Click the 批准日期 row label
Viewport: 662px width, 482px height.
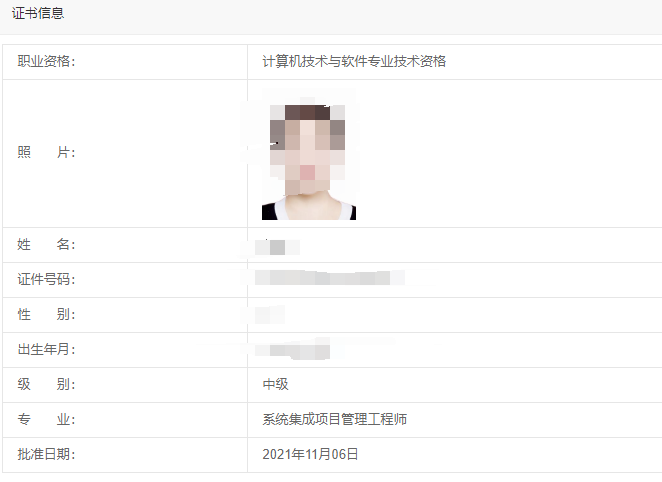[46, 455]
